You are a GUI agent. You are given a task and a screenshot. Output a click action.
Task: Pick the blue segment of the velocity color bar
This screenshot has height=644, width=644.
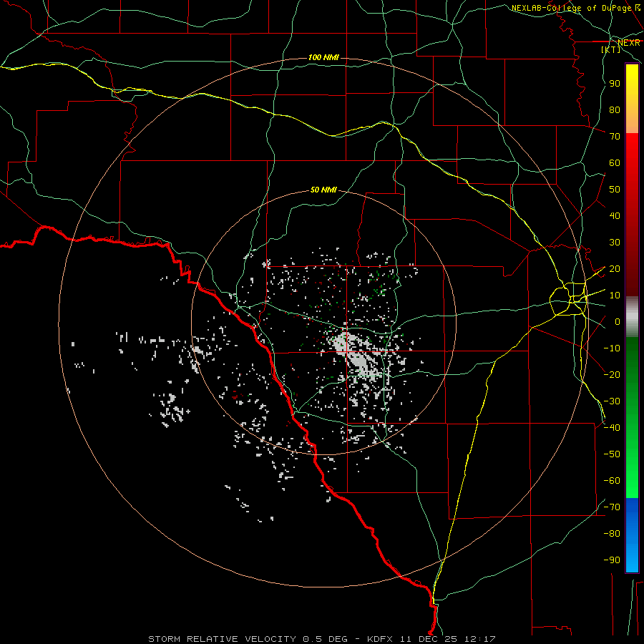632,535
